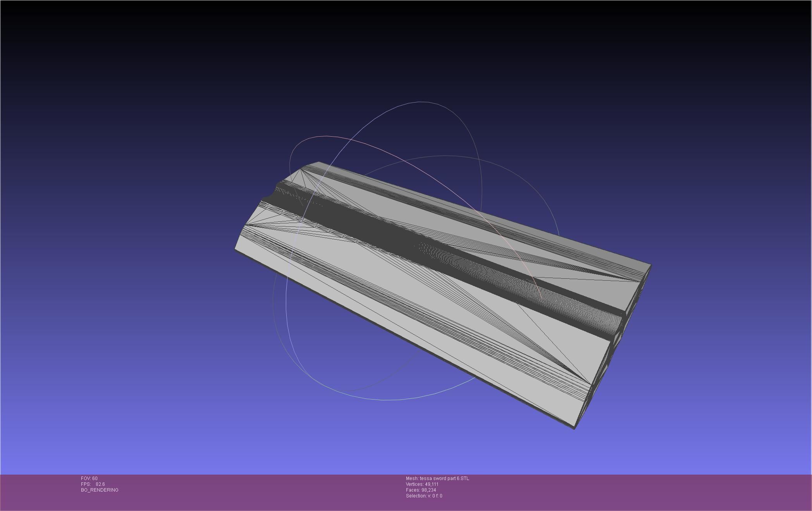812x511 pixels.
Task: Click the FPS 82.6 counter text
Action: [x=93, y=484]
